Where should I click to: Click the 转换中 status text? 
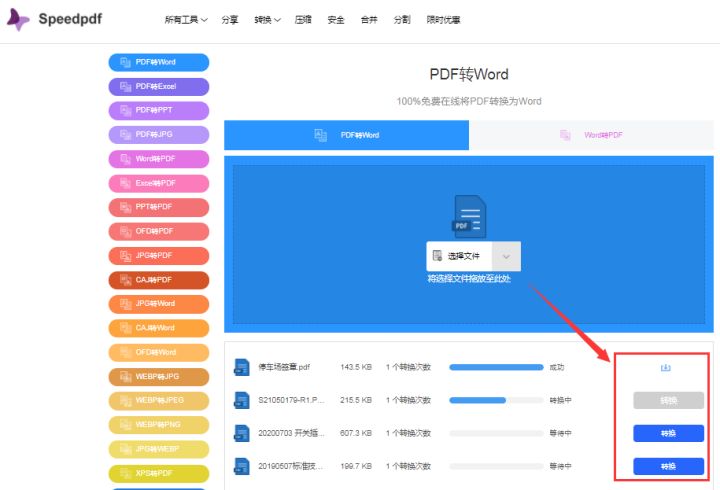pos(560,400)
